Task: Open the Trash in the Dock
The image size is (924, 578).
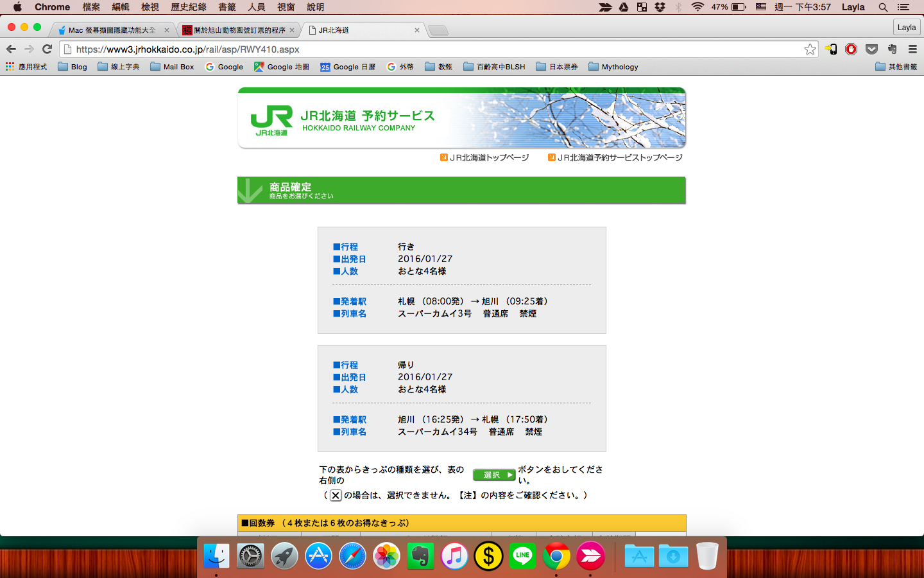Action: (x=707, y=556)
